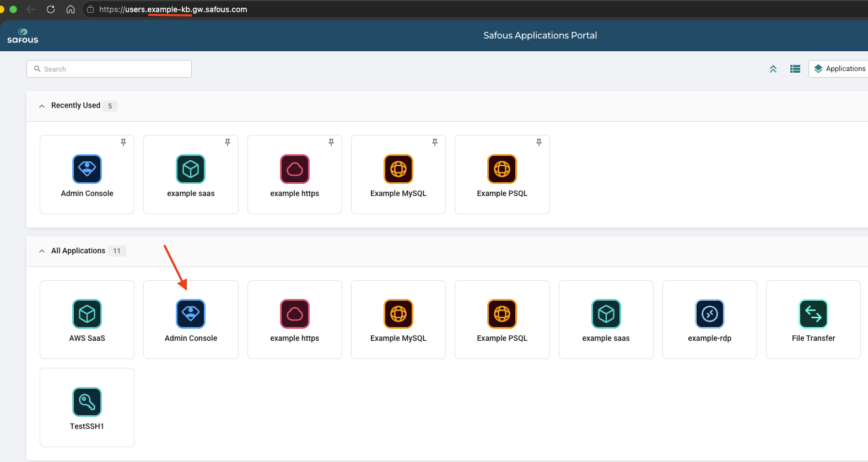The height and width of the screenshot is (462, 868).
Task: Go back using browser back arrow
Action: coord(31,9)
